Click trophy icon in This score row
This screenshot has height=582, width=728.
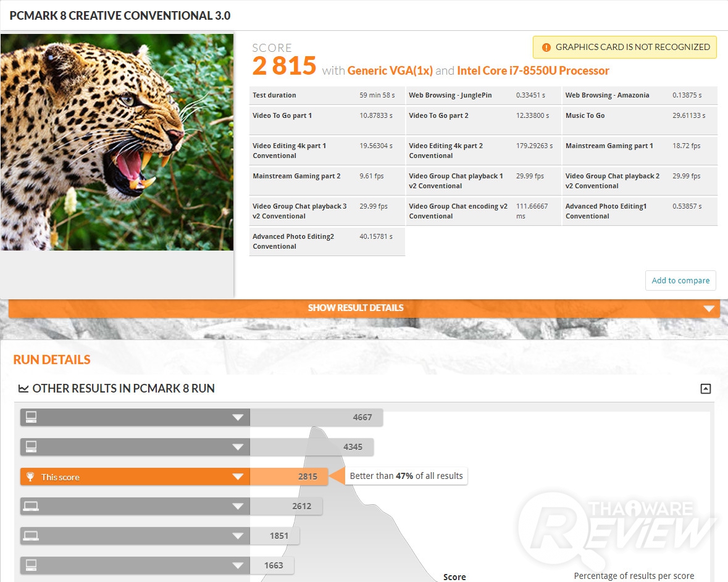pyautogui.click(x=30, y=476)
